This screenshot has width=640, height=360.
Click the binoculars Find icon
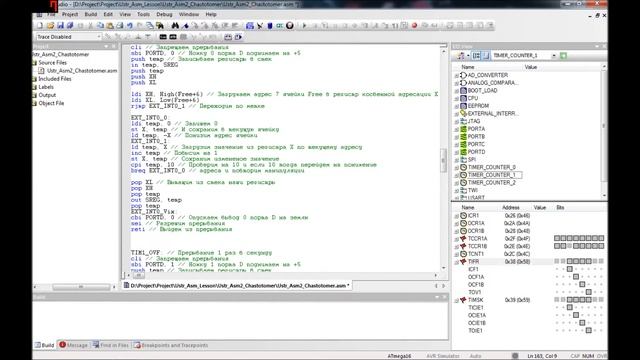pyautogui.click(x=175, y=26)
